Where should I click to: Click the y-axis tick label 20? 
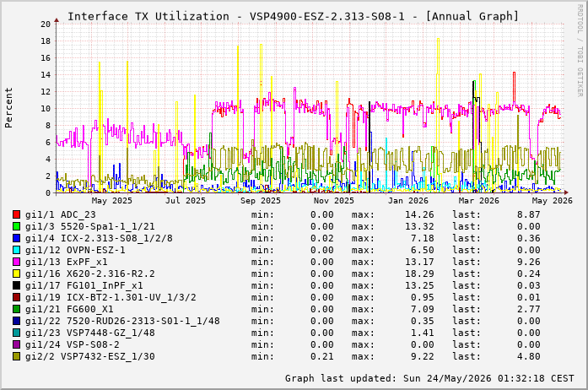click(x=46, y=24)
